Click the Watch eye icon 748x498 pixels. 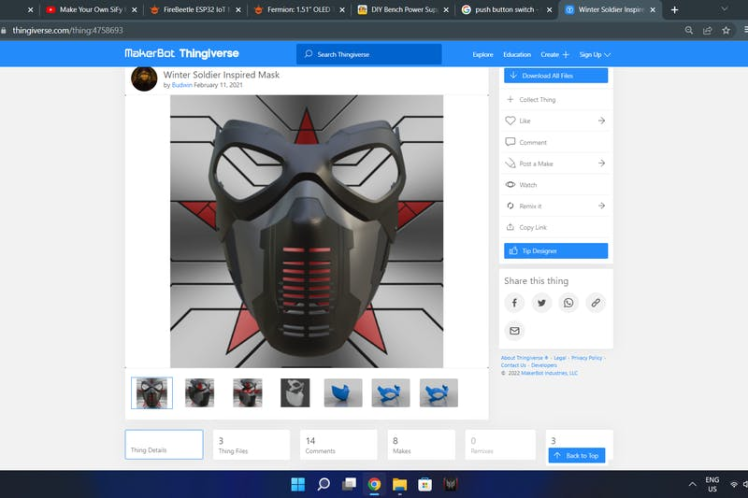[510, 185]
